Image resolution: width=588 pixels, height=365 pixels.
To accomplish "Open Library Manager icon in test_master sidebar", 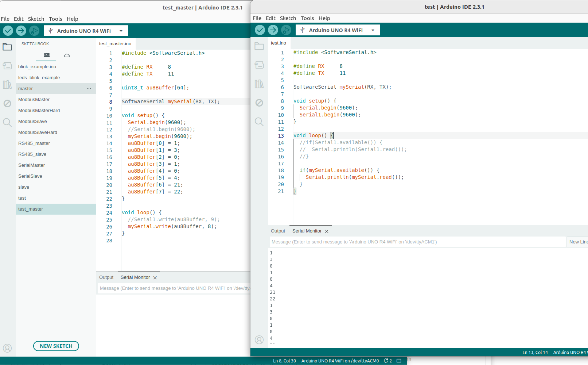I will click(7, 85).
